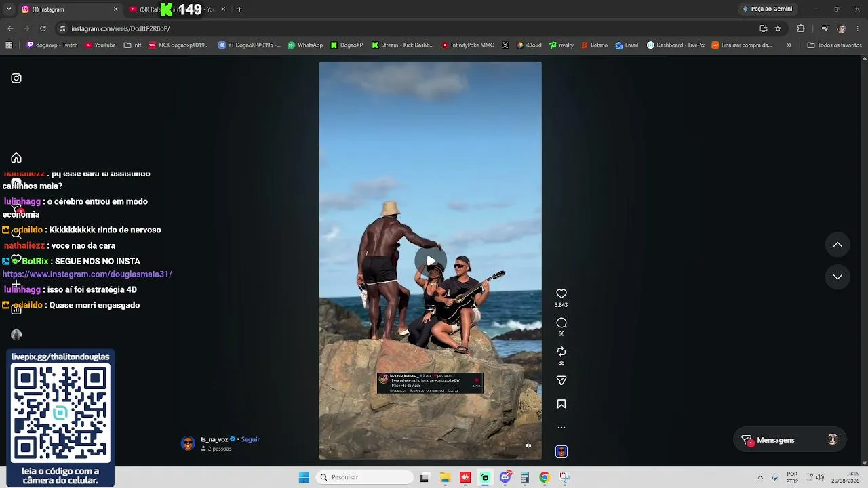Open Stream - Kick Dashboard bookmark
Image resolution: width=868 pixels, height=488 pixels.
(x=403, y=45)
